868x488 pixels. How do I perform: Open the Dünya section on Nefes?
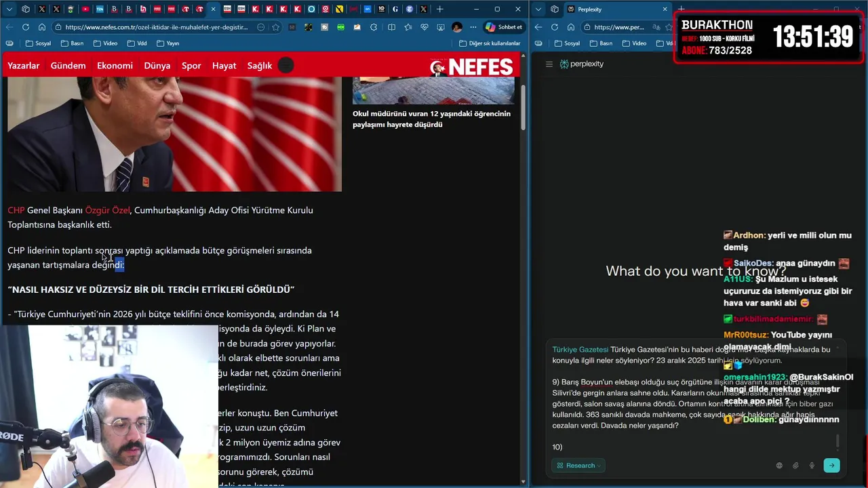click(157, 66)
